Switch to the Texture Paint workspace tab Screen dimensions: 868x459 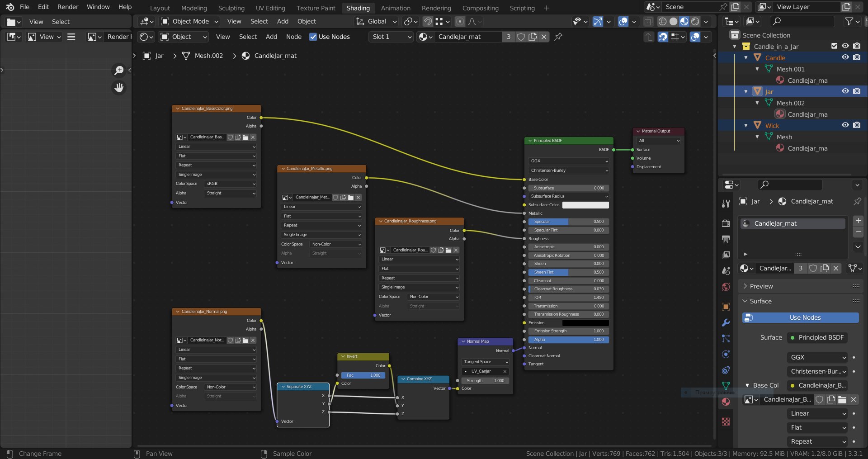[x=316, y=8]
